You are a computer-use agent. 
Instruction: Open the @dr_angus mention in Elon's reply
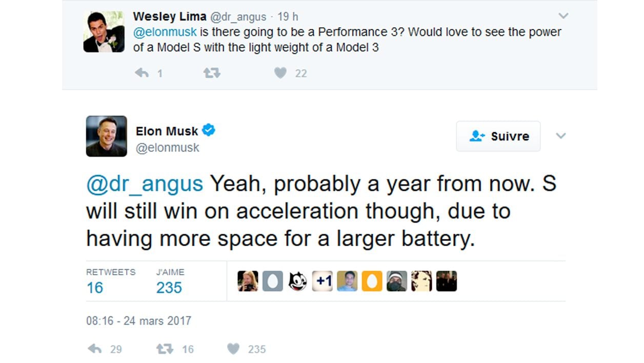click(x=145, y=185)
